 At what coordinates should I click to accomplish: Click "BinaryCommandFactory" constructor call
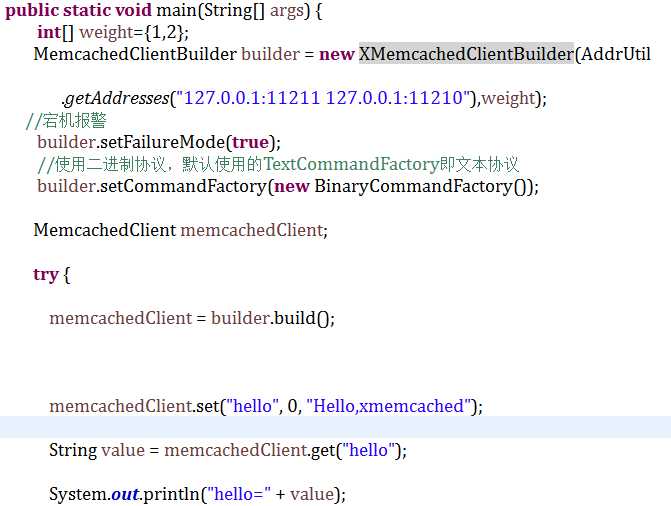pos(413,187)
